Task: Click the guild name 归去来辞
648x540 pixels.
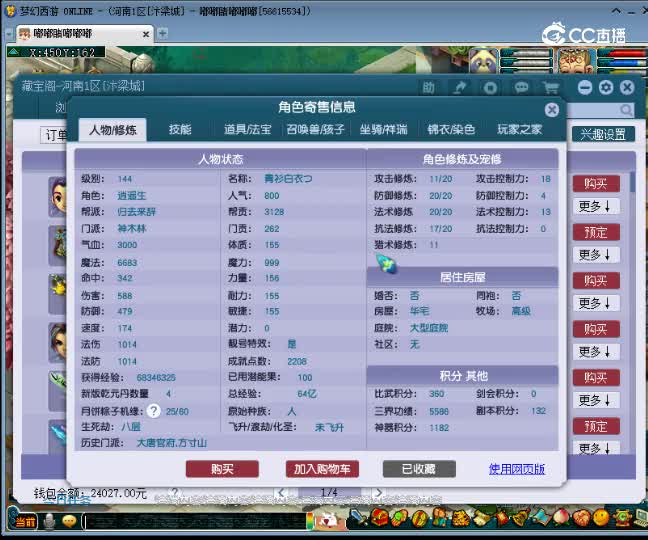Action: click(136, 212)
